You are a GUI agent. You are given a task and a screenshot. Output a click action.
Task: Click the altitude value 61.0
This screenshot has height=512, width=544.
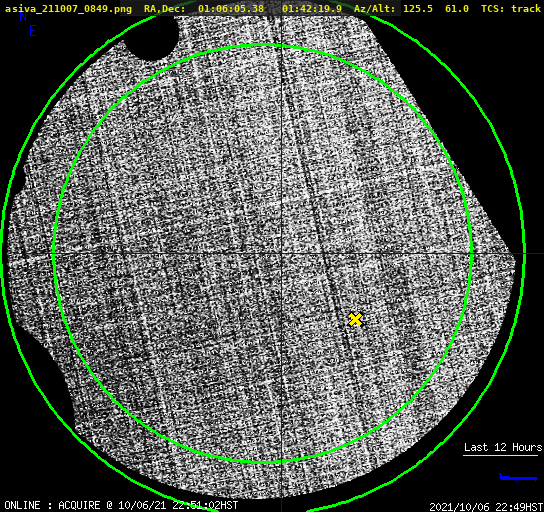pos(457,9)
